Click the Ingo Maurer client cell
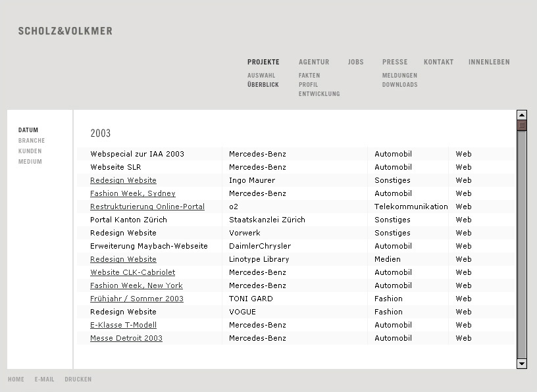 [x=252, y=180]
